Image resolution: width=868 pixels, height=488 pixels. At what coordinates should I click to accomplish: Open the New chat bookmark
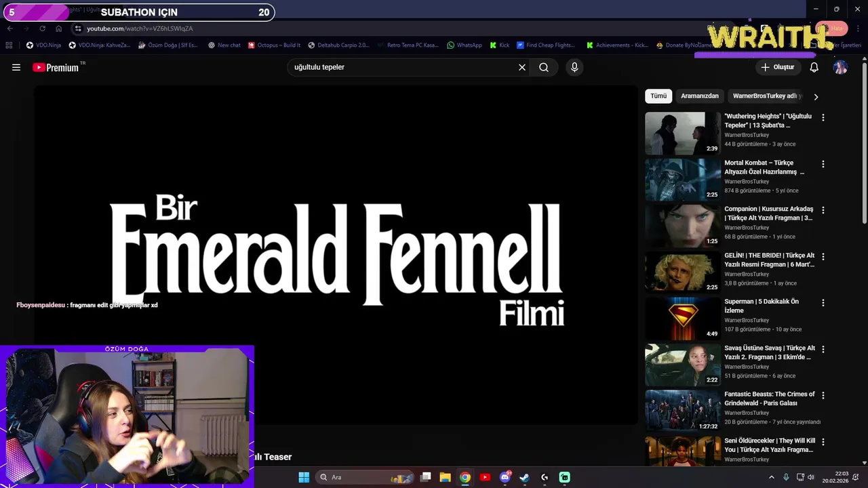tap(224, 45)
